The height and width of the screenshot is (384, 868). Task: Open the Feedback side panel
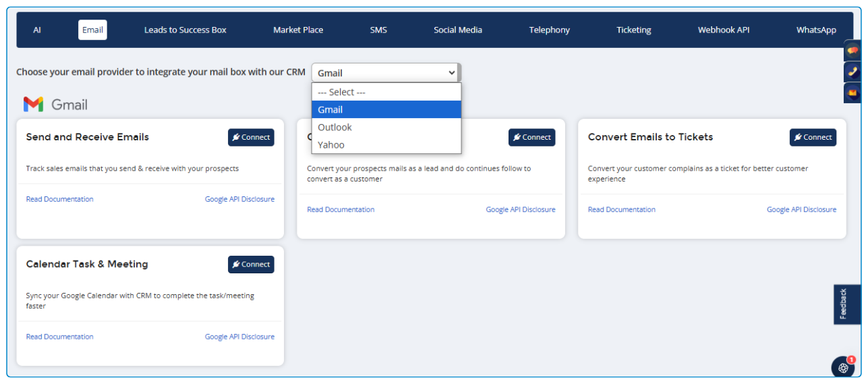click(x=847, y=304)
